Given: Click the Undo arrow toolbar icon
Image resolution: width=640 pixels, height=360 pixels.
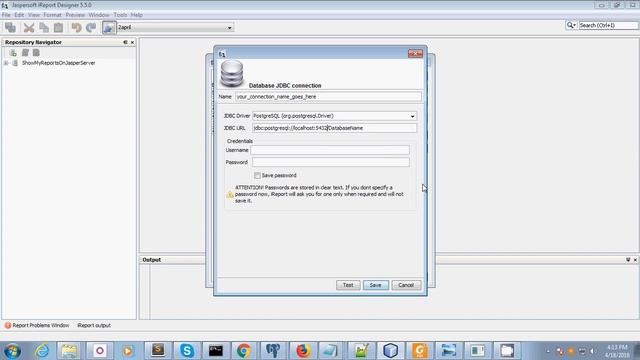Looking at the screenshot, I should (x=76, y=27).
